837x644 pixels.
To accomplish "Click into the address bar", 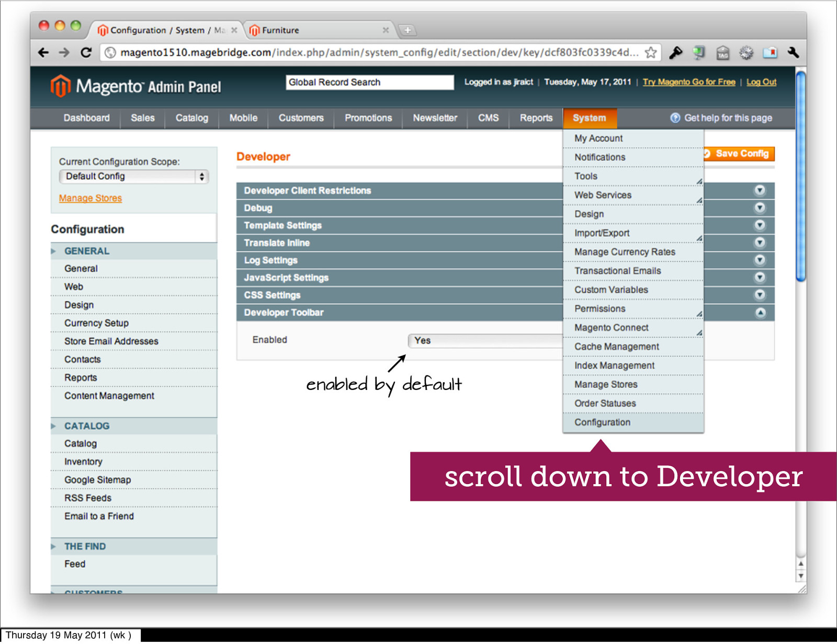I will (x=379, y=52).
